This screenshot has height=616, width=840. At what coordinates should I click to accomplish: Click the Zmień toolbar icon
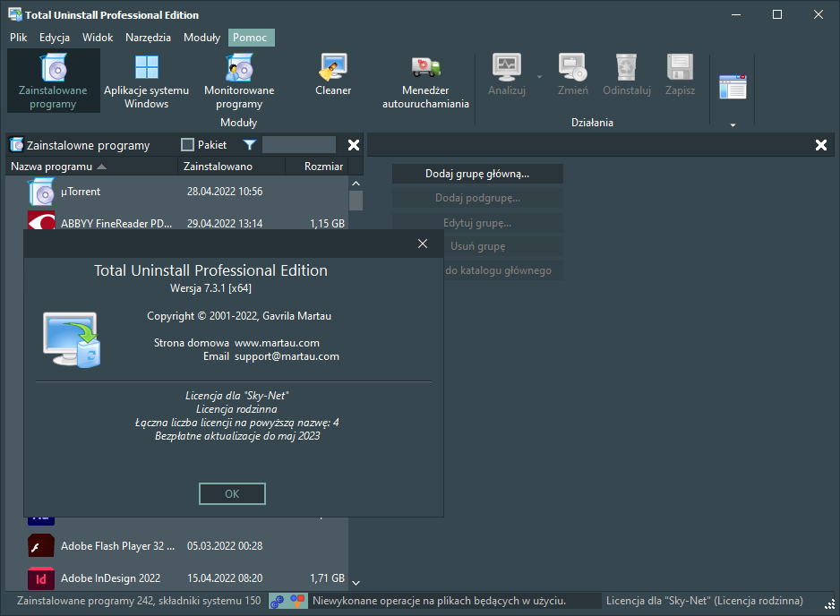572,68
